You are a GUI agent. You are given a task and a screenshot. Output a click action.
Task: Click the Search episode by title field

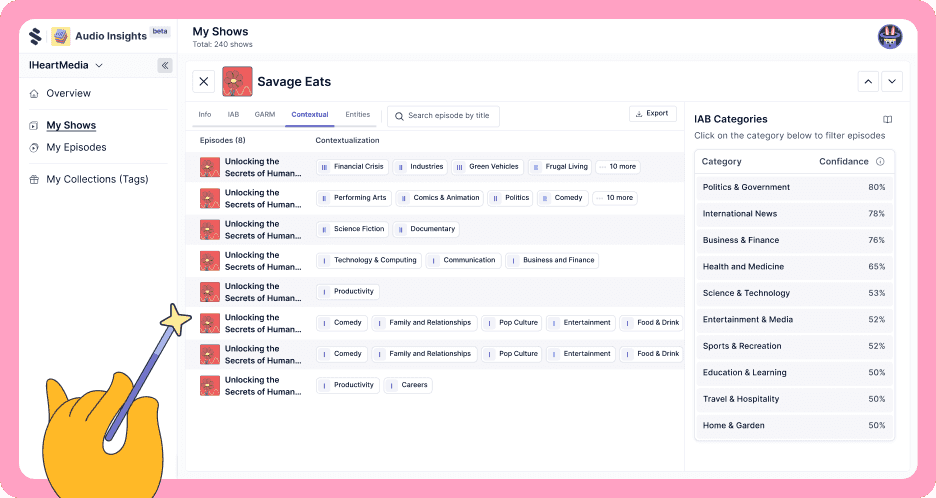(x=443, y=116)
